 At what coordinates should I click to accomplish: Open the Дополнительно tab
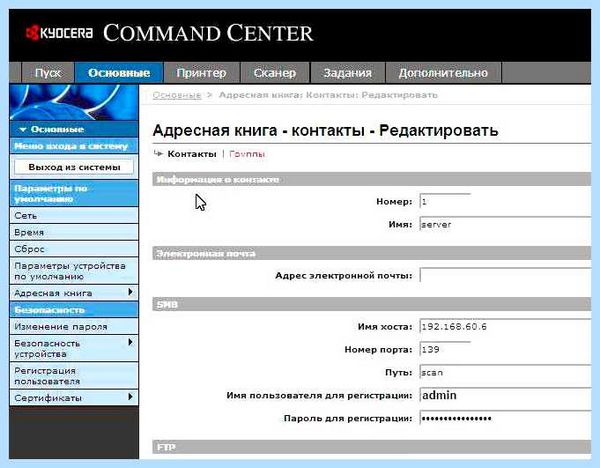point(443,73)
